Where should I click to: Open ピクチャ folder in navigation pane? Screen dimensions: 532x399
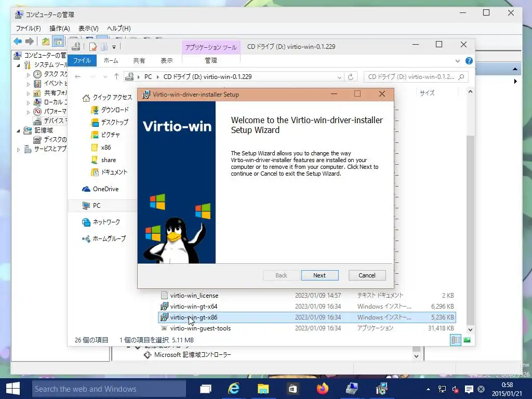pos(105,135)
